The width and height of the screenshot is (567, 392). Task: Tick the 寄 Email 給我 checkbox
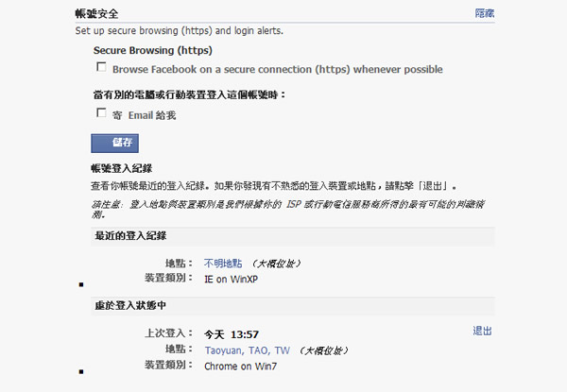pyautogui.click(x=101, y=113)
